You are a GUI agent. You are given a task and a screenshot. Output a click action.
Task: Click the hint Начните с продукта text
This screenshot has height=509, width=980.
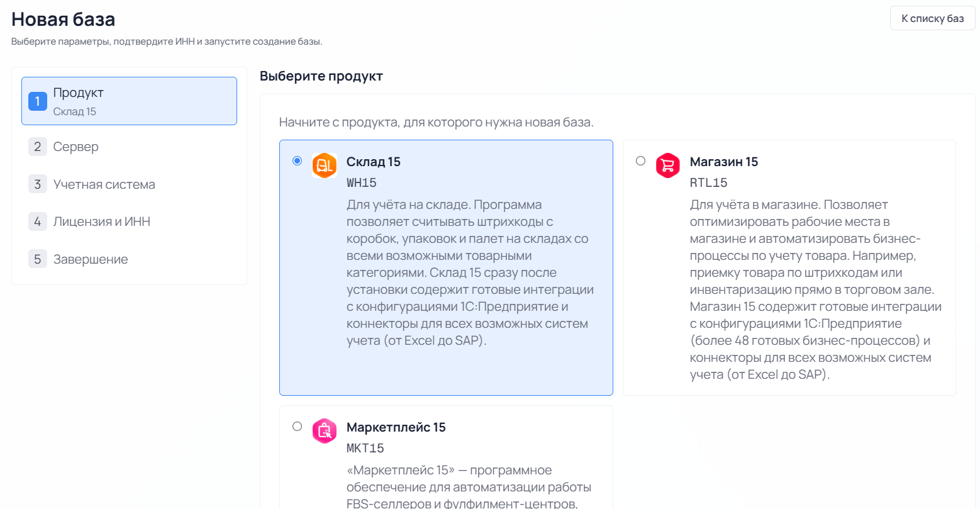437,122
